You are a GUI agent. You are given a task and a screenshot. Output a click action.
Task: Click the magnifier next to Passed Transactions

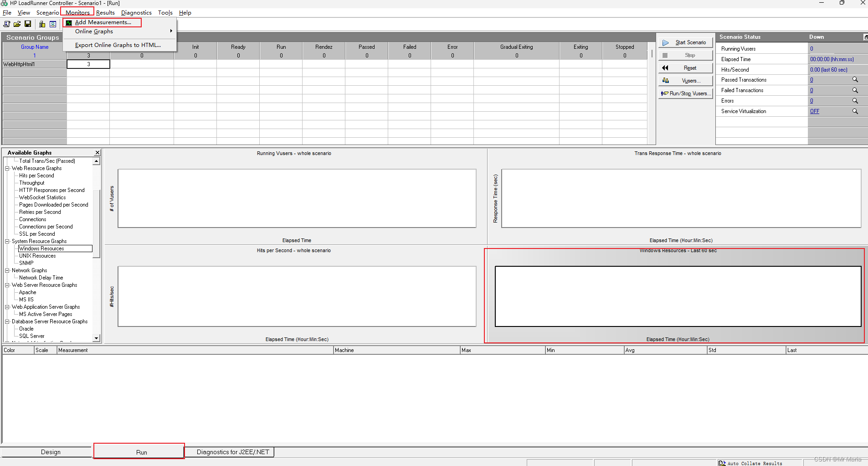(855, 80)
